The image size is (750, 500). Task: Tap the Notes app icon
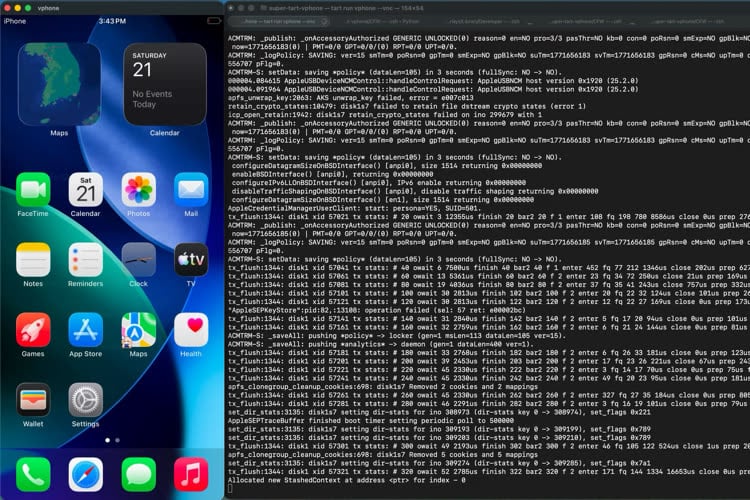pos(33,259)
